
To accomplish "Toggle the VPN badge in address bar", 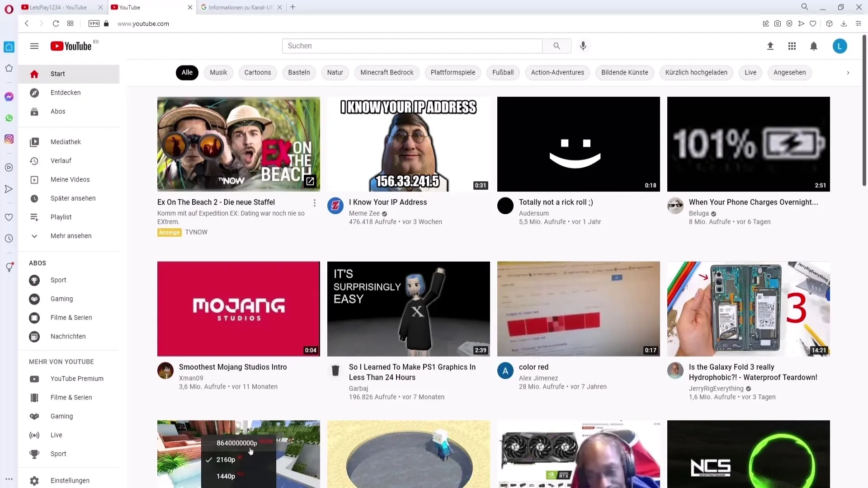I will pyautogui.click(x=94, y=23).
